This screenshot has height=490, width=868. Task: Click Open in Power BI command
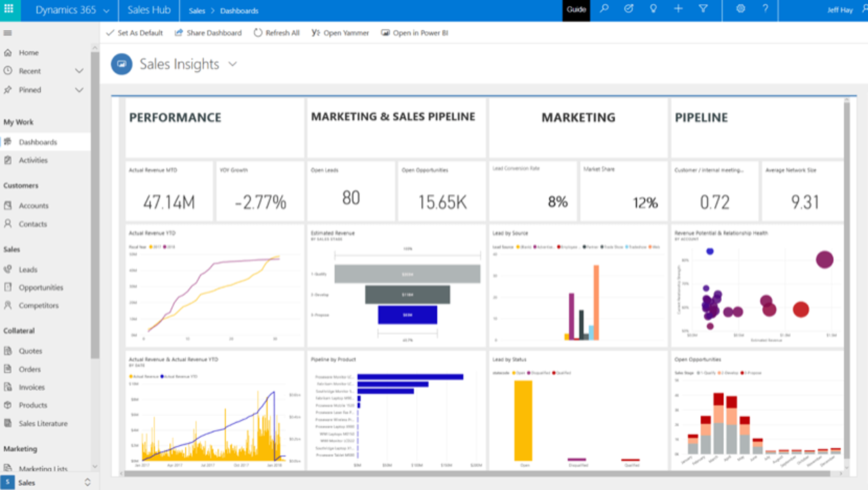(414, 33)
